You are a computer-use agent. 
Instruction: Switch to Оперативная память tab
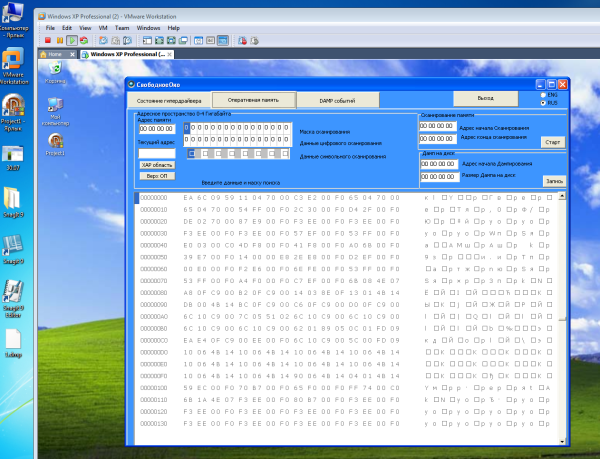(x=253, y=100)
